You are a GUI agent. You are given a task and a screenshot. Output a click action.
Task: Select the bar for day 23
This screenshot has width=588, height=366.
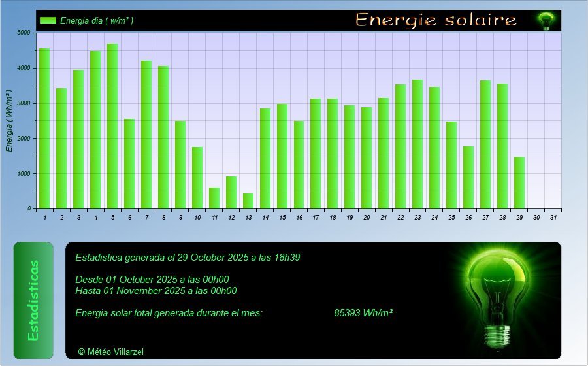pos(417,144)
